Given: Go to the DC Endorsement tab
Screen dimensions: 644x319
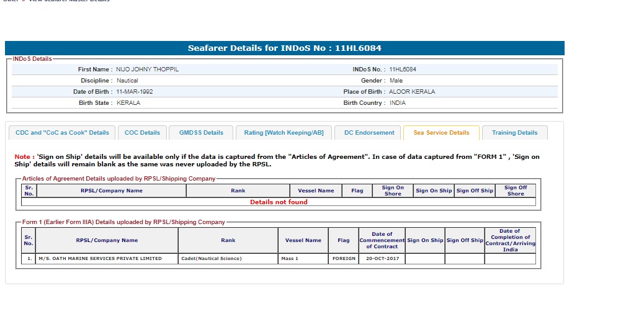Looking at the screenshot, I should (x=369, y=133).
